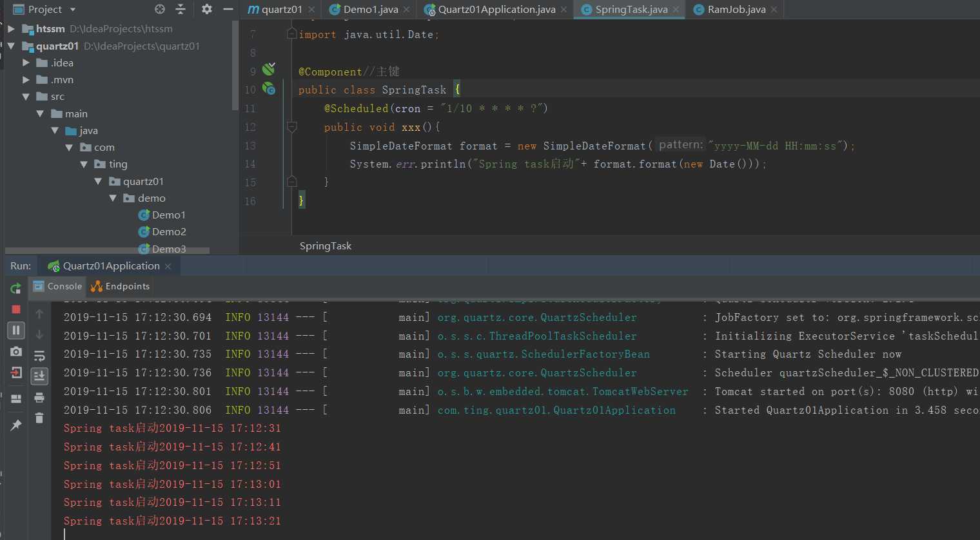Toggle soft-wrap in the console

[39, 356]
